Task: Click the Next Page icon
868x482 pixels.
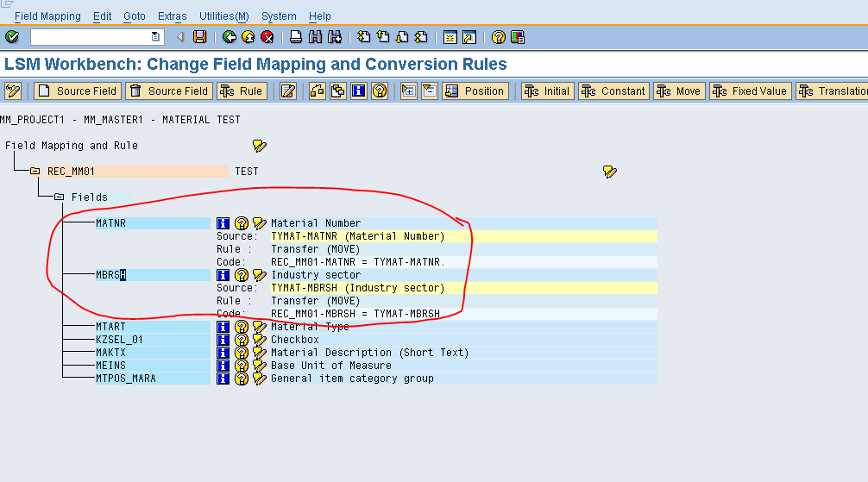Action: [402, 37]
